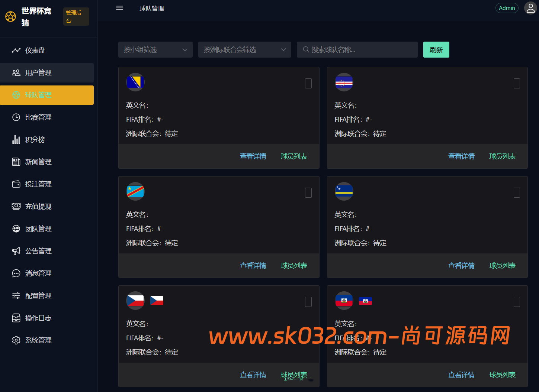Click the DR Congo flag team avatar
Viewport: 539px width, 392px height.
click(135, 191)
